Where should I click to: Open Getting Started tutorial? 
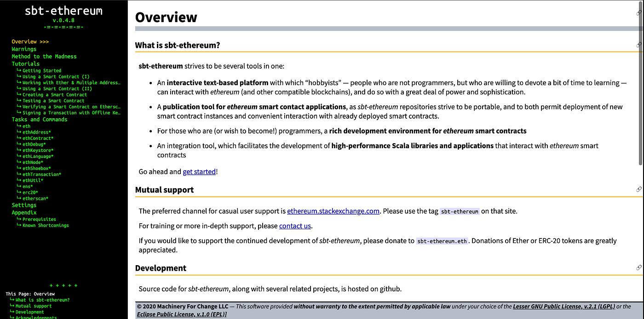point(42,70)
